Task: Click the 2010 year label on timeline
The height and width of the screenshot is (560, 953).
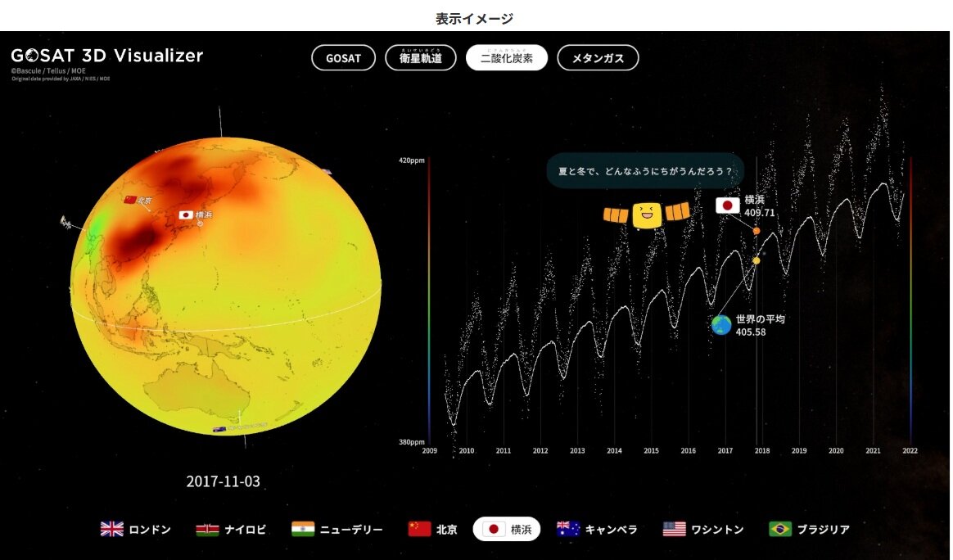Action: pos(466,450)
